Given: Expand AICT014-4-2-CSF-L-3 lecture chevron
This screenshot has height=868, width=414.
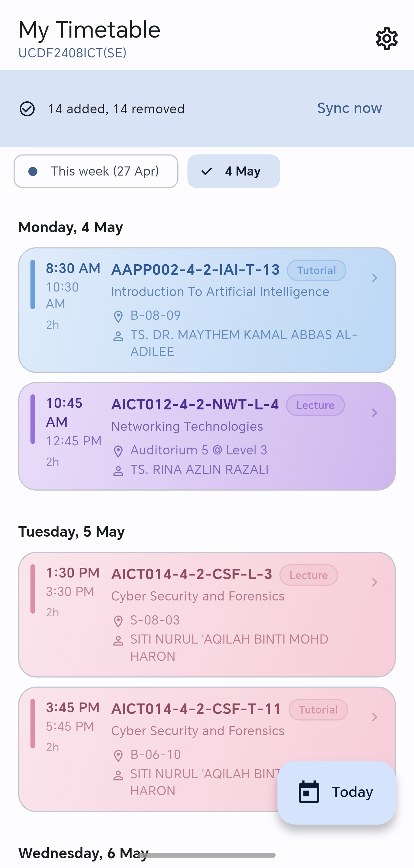Looking at the screenshot, I should click(x=374, y=582).
